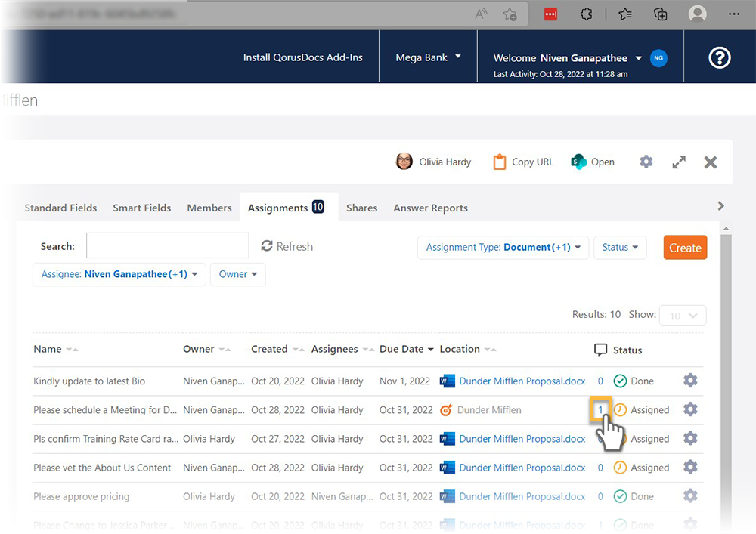The image size is (756, 534).
Task: Open in SharePoint via Open icon
Action: coord(579,162)
